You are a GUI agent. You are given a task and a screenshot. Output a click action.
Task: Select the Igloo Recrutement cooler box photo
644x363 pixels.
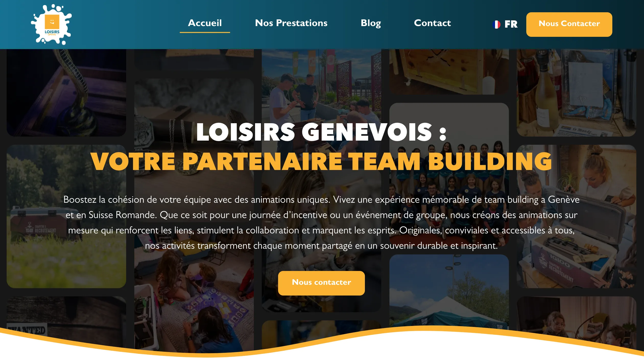pos(576,216)
